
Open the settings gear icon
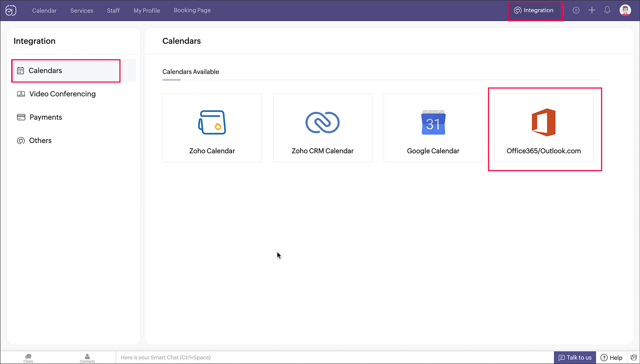(x=576, y=10)
